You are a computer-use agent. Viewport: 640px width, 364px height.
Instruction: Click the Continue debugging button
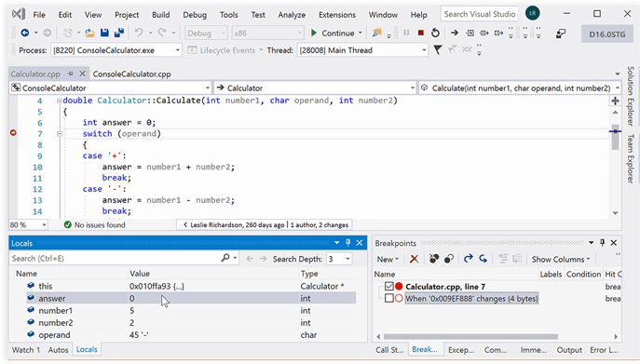tap(333, 34)
